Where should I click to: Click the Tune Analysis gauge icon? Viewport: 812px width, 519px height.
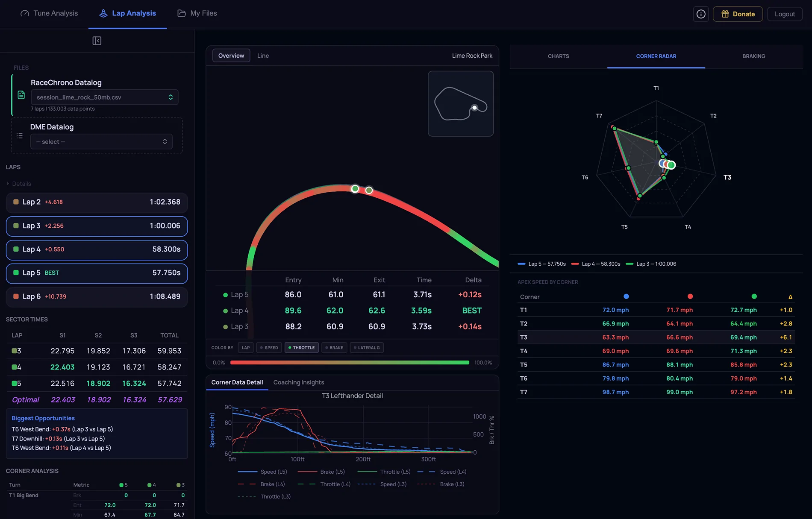[25, 13]
